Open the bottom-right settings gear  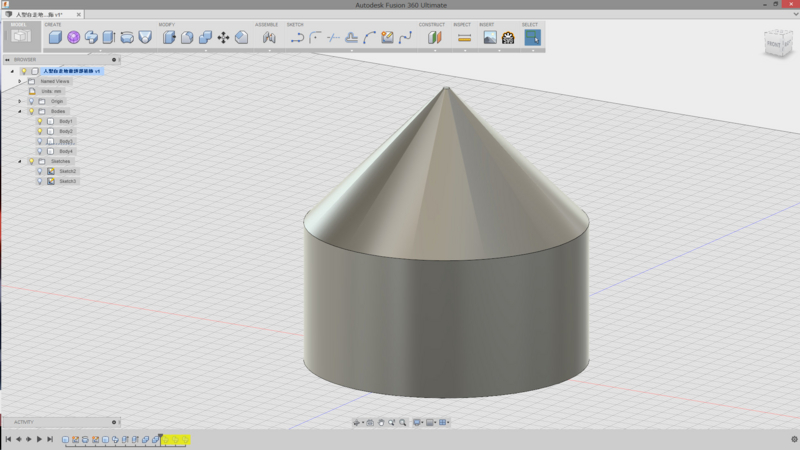(794, 439)
